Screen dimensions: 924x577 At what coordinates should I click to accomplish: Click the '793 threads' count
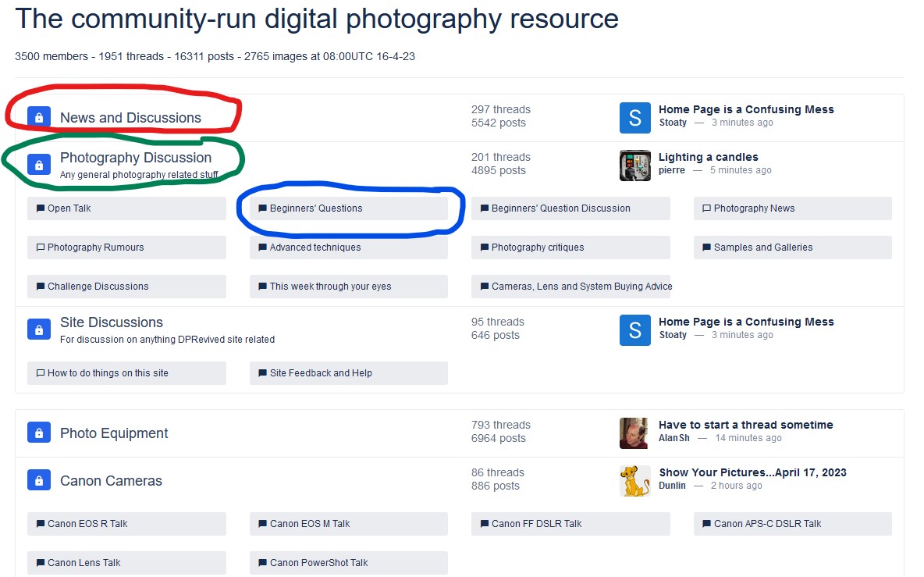[501, 425]
